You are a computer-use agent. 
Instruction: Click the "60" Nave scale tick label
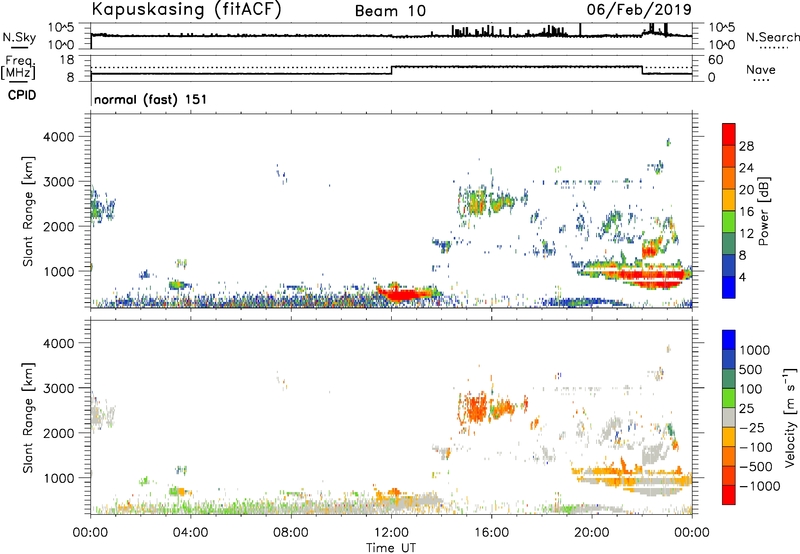pyautogui.click(x=715, y=60)
